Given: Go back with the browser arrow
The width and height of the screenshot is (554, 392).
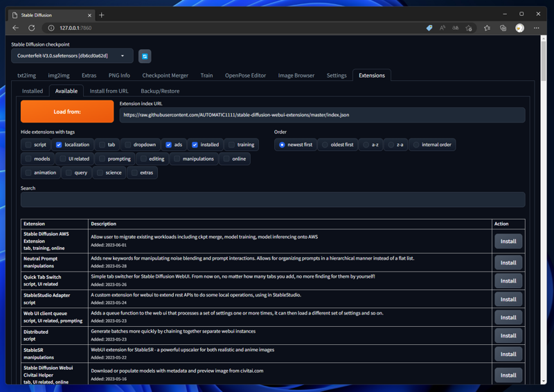Looking at the screenshot, I should 15,28.
